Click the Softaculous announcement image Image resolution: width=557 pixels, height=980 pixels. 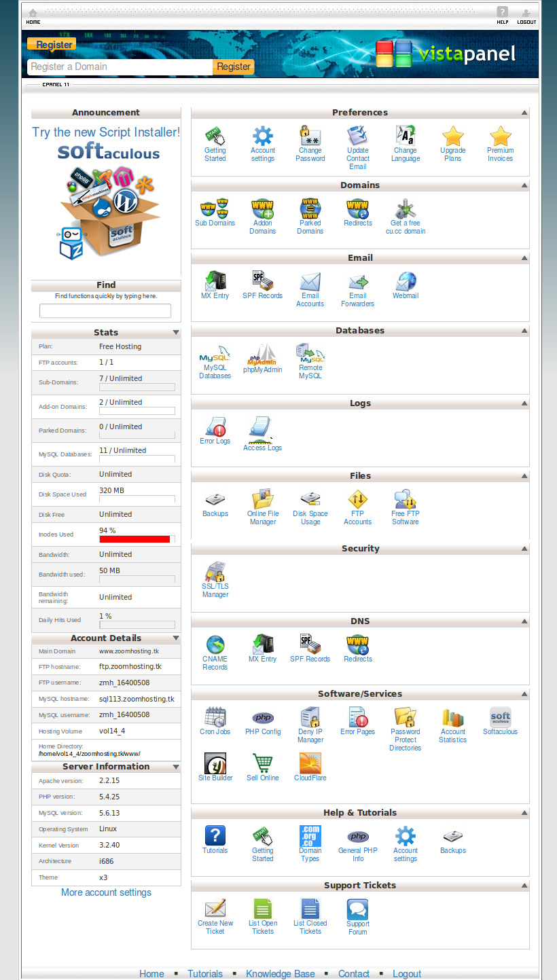(109, 202)
